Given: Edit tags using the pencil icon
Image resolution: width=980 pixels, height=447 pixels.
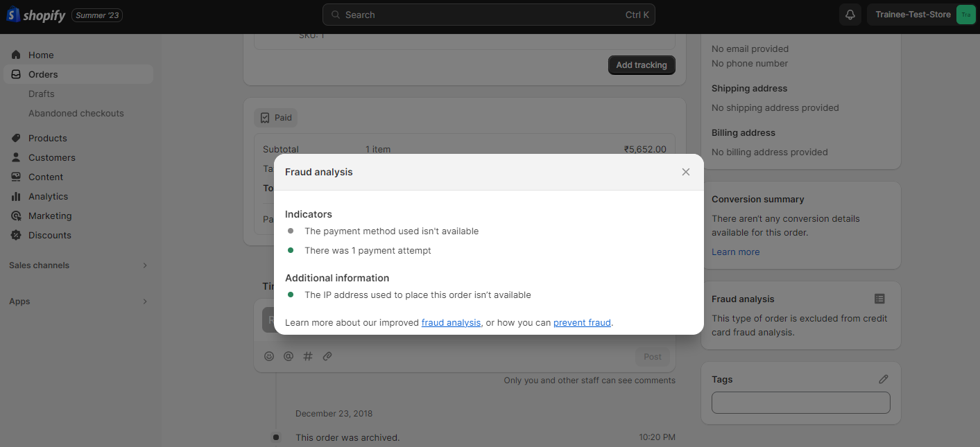Looking at the screenshot, I should tap(883, 378).
